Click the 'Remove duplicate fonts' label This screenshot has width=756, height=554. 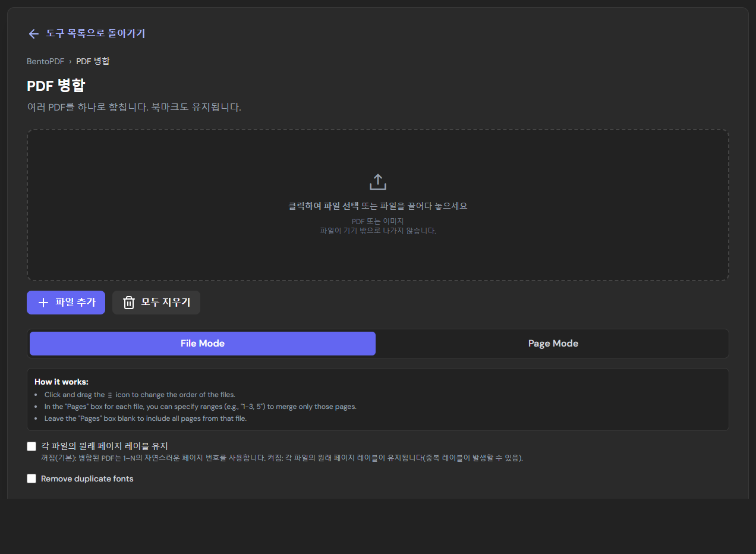pyautogui.click(x=87, y=479)
